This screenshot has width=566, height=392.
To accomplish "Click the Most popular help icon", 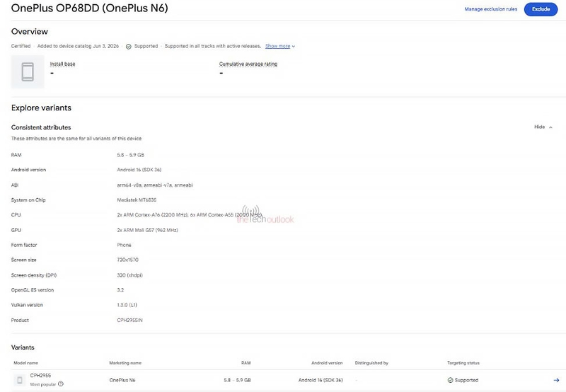I will click(61, 384).
